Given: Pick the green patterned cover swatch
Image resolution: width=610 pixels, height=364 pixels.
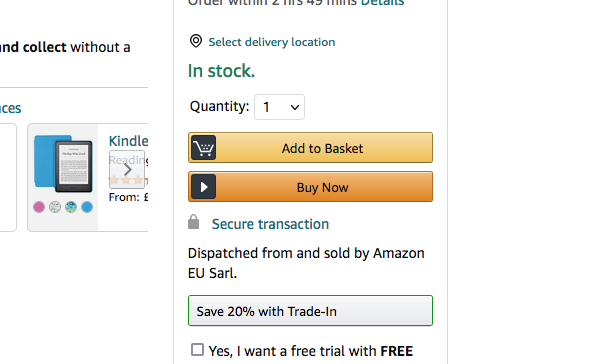Looking at the screenshot, I should [x=71, y=207].
